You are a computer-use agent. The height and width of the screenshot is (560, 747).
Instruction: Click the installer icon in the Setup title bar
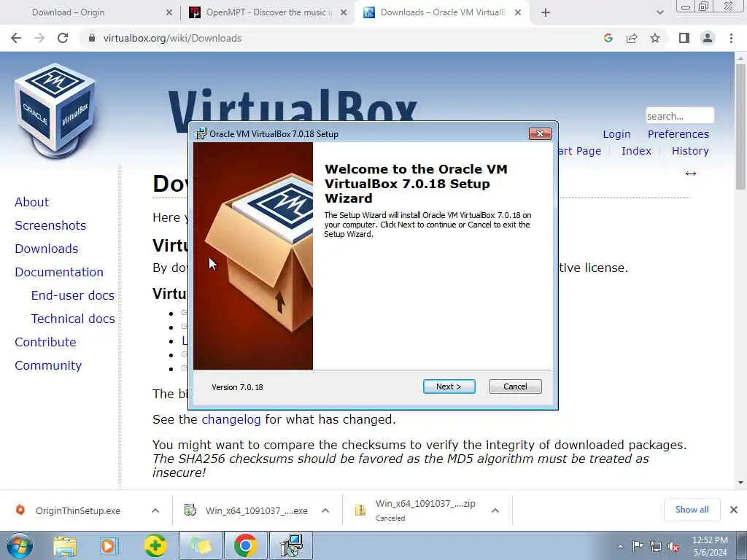pos(201,134)
